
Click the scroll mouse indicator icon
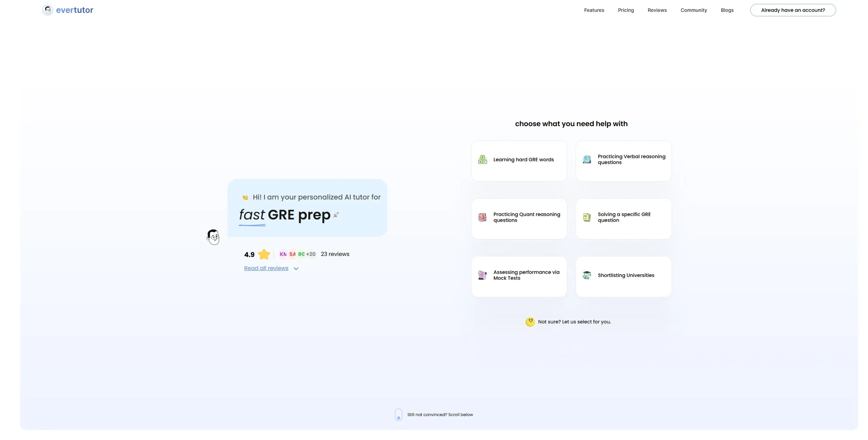click(x=398, y=415)
